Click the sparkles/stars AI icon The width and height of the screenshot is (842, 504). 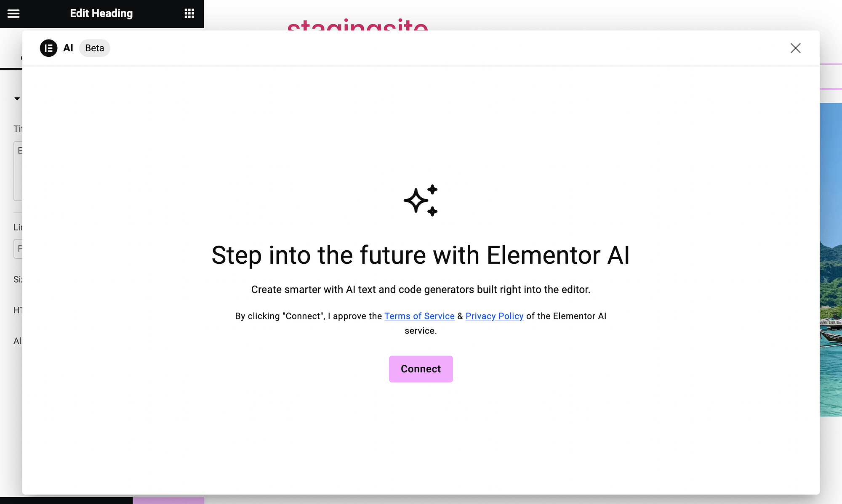(x=421, y=200)
